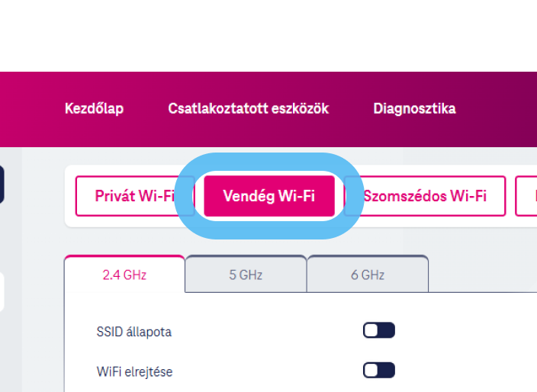Screen dimensions: 537x392
Task: Open the Diagnosztika section
Action: pos(414,108)
